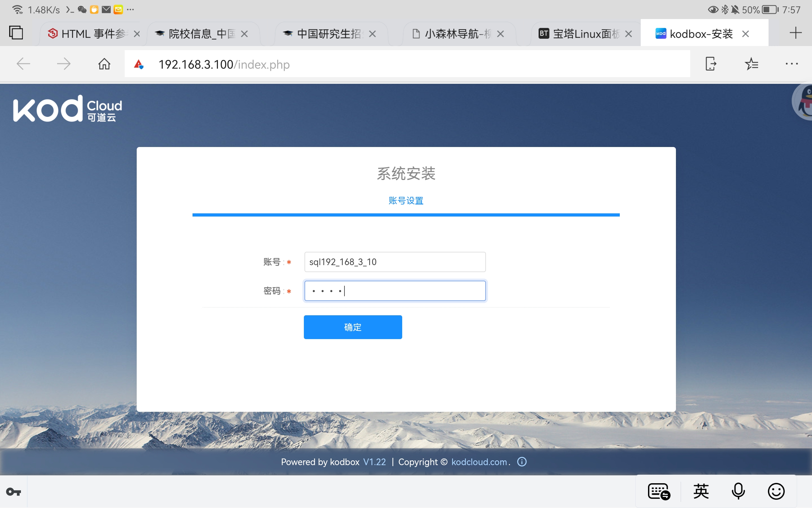
Task: Open the mail envelope notification icon
Action: point(106,10)
